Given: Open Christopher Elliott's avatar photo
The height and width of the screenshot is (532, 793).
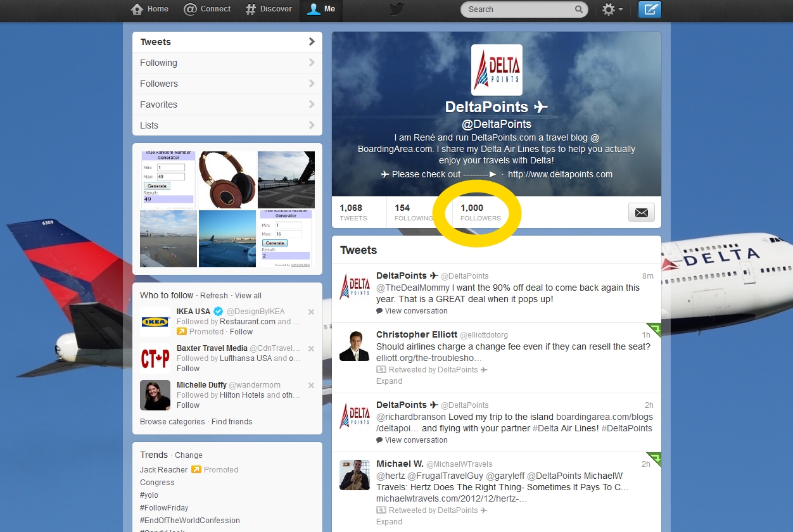Looking at the screenshot, I should (x=354, y=346).
